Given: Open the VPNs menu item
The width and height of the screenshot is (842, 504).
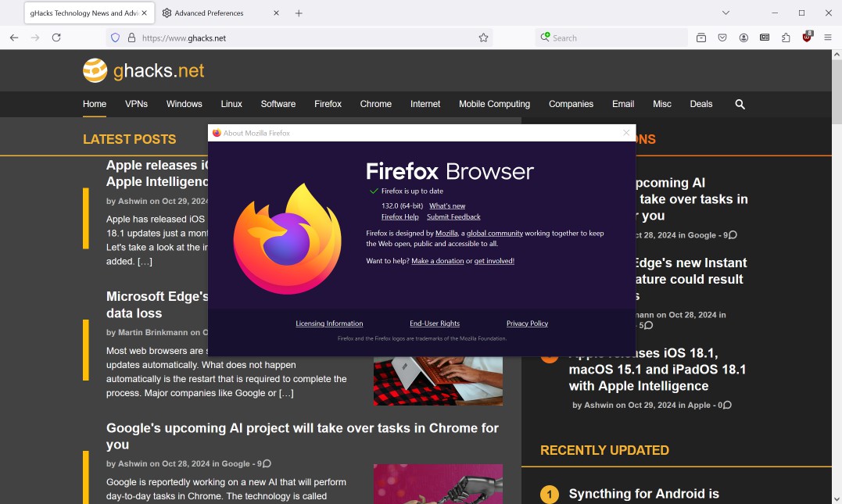Looking at the screenshot, I should tap(136, 104).
